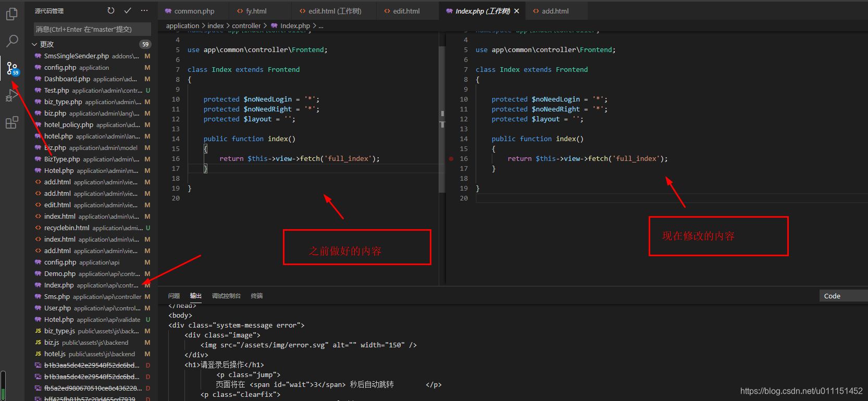Select biz_type.php in changes list
868x401 pixels.
tap(91, 102)
